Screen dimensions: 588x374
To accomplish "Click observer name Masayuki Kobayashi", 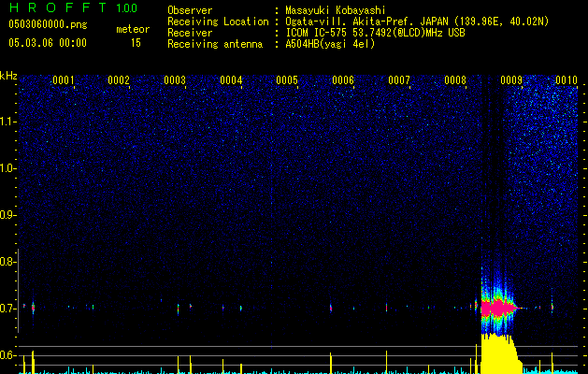I will point(336,10).
